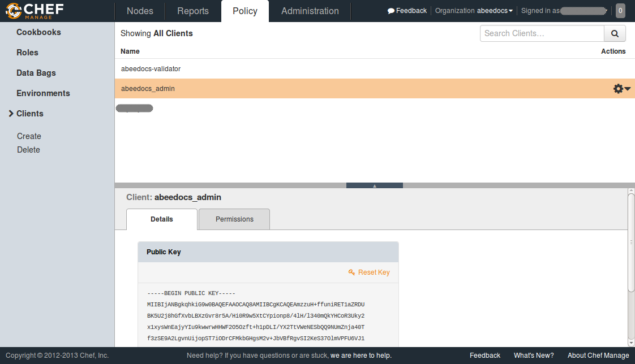Open the What's New? footer link
The width and height of the screenshot is (635, 364).
534,356
